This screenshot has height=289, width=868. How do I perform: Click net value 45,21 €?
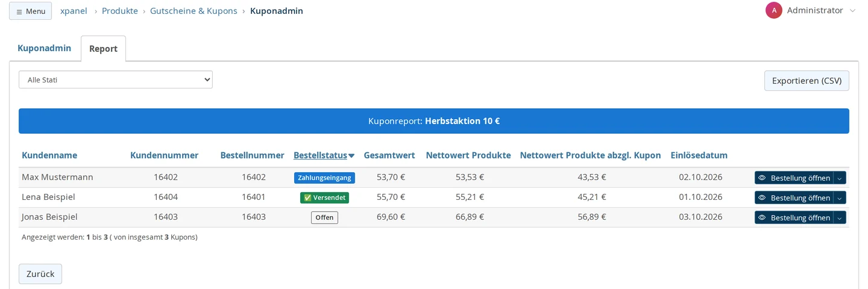591,197
